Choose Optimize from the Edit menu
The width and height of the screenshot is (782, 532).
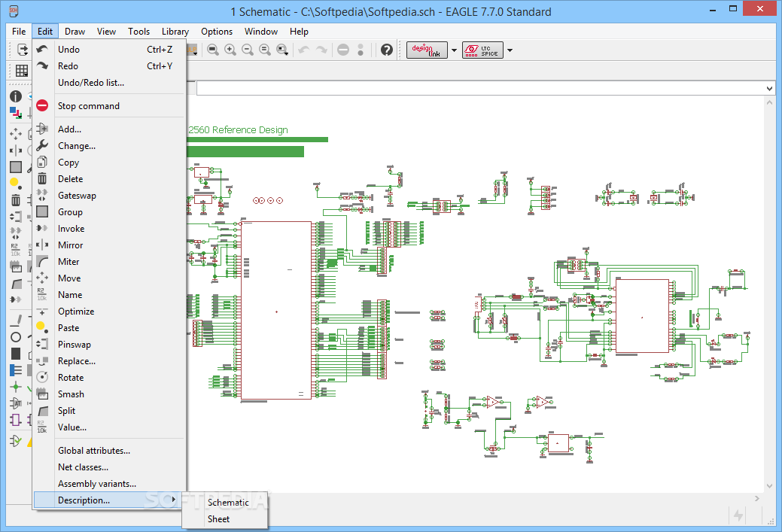point(109,311)
